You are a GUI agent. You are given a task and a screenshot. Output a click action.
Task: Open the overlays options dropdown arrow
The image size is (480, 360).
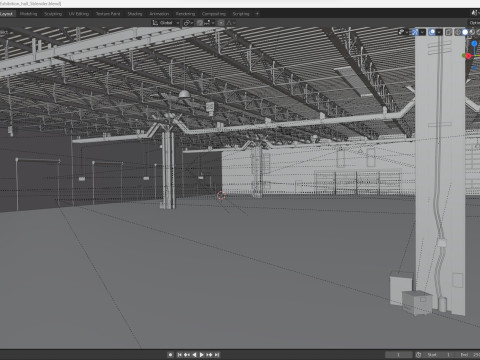pyautogui.click(x=439, y=32)
